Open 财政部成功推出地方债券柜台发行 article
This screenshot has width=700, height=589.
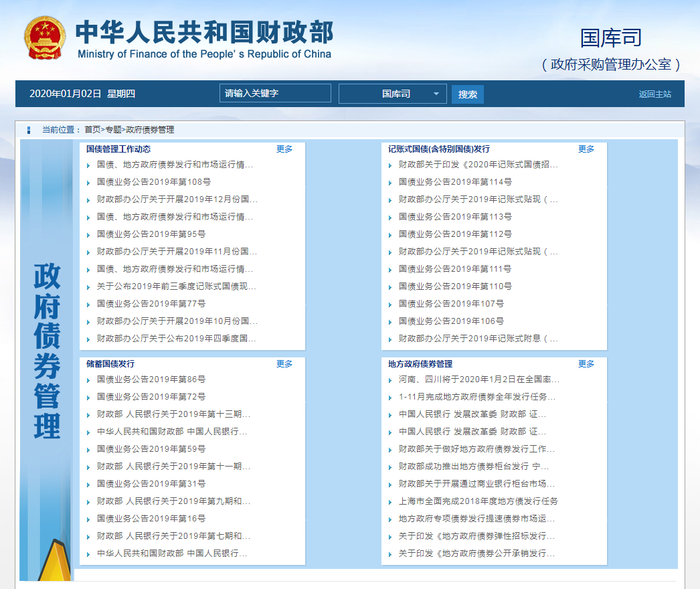[474, 467]
